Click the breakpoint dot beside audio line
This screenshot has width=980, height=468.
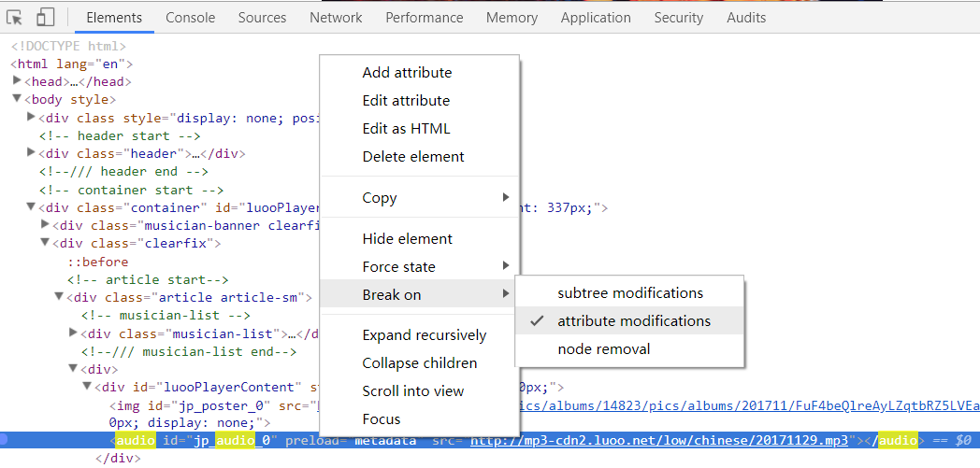(x=5, y=440)
